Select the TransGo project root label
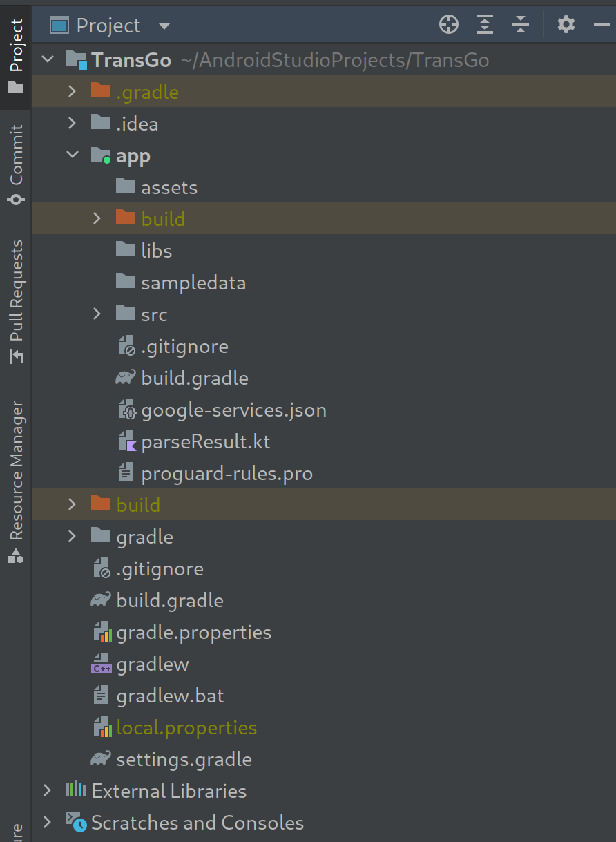Screen dimensions: 616x842 [131, 60]
